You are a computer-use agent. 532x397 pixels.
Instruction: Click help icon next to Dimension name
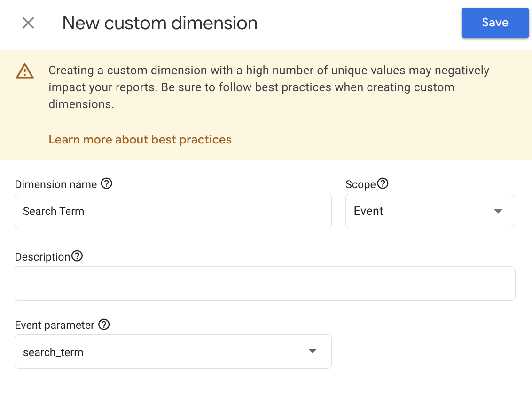(107, 184)
